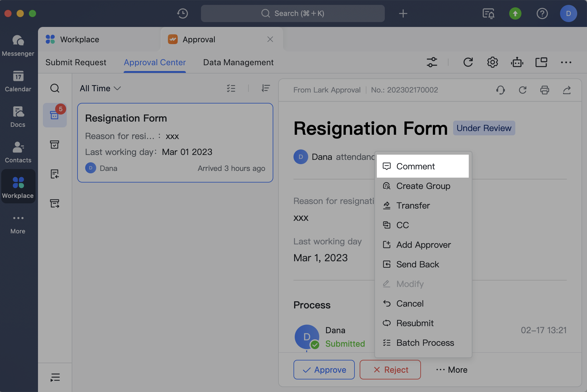This screenshot has height=392, width=587.
Task: Click the search field in title bar
Action: click(x=293, y=13)
